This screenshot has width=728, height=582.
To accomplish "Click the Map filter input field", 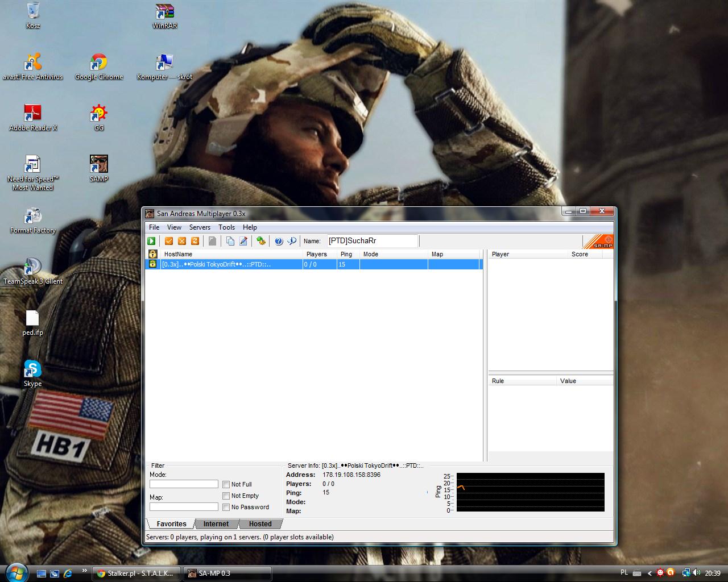I will tap(184, 507).
